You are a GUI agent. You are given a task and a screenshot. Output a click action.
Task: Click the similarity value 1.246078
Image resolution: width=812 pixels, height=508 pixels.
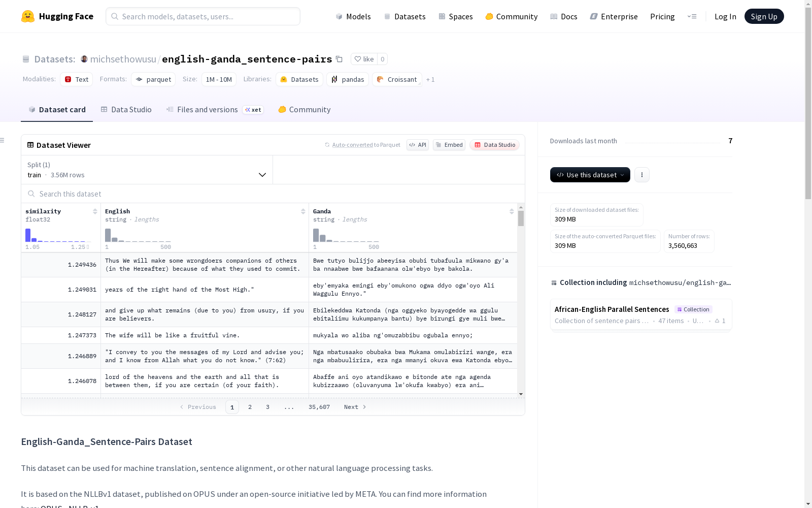point(82,381)
